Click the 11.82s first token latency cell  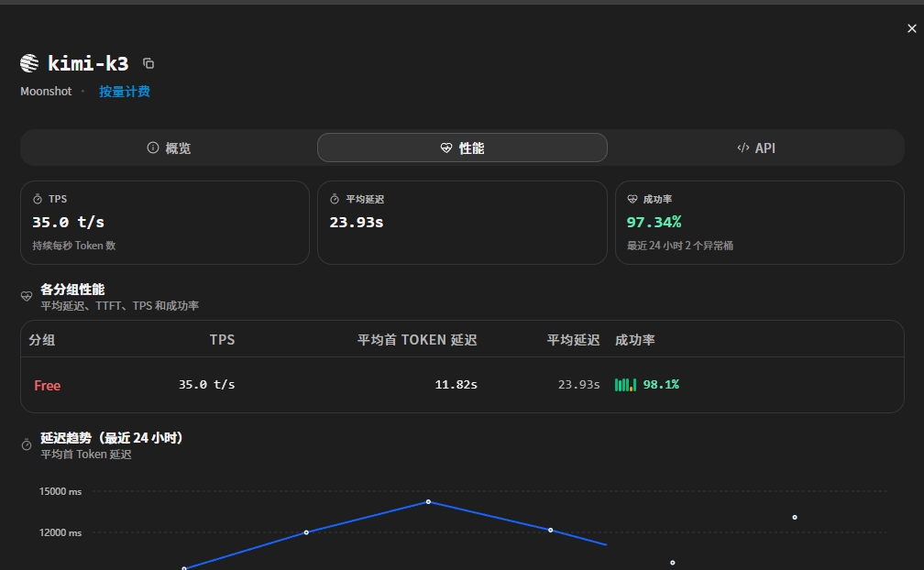click(456, 385)
